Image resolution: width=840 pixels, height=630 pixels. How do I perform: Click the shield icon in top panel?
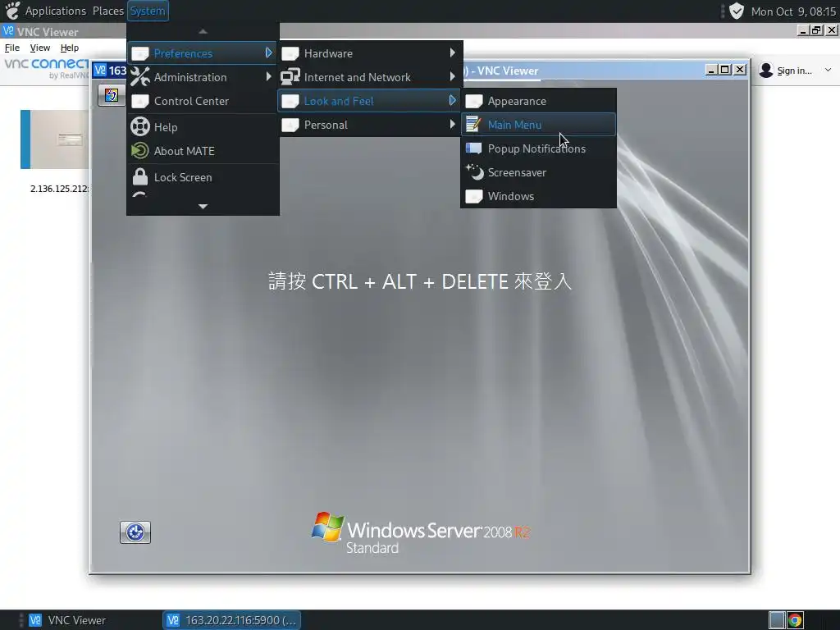pyautogui.click(x=737, y=11)
